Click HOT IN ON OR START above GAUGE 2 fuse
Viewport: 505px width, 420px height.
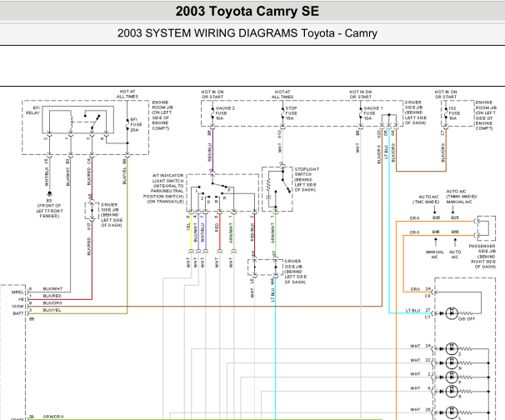click(x=212, y=94)
